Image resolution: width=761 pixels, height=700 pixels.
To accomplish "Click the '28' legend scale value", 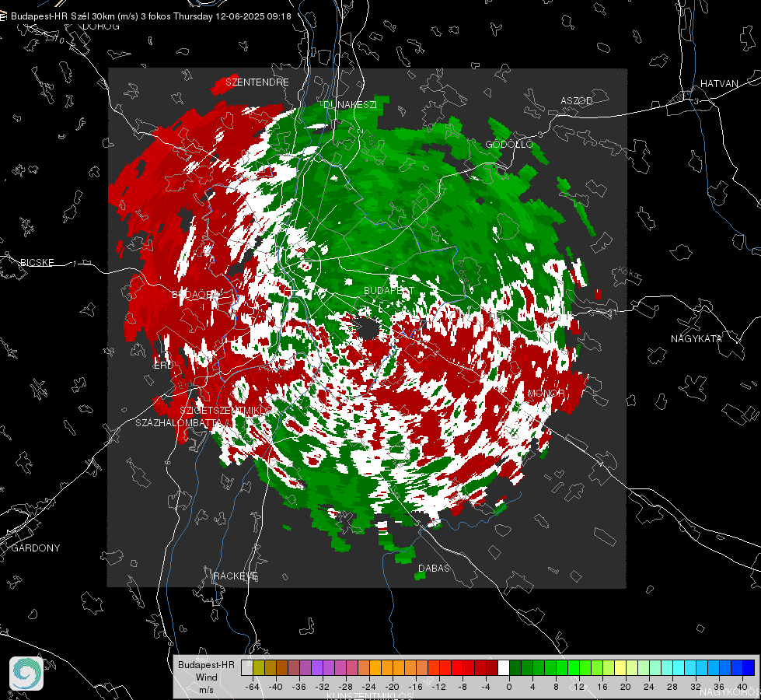I will pyautogui.click(x=672, y=687).
